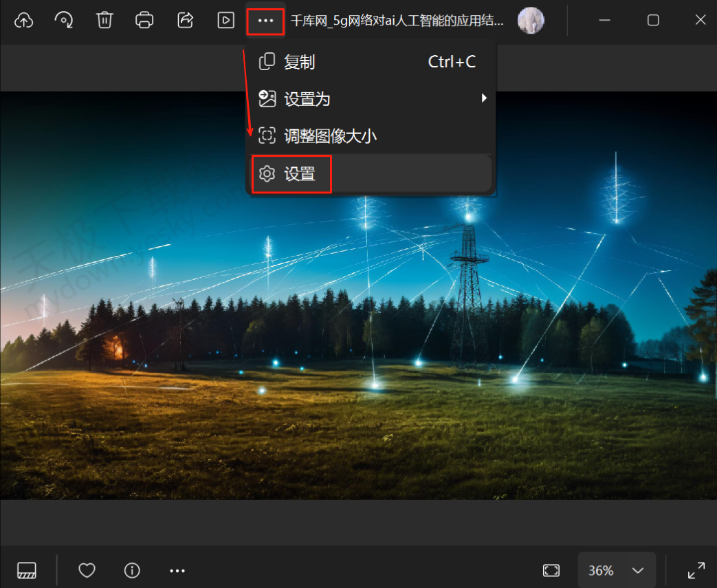Click the fit-to-window icon
This screenshot has width=717, height=588.
tap(551, 570)
